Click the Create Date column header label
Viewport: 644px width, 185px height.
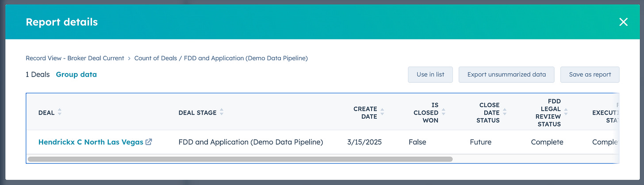point(365,112)
